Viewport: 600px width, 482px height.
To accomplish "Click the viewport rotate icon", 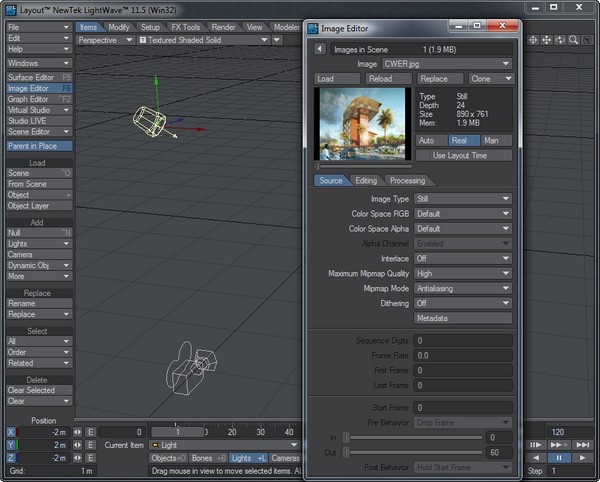I will 560,40.
